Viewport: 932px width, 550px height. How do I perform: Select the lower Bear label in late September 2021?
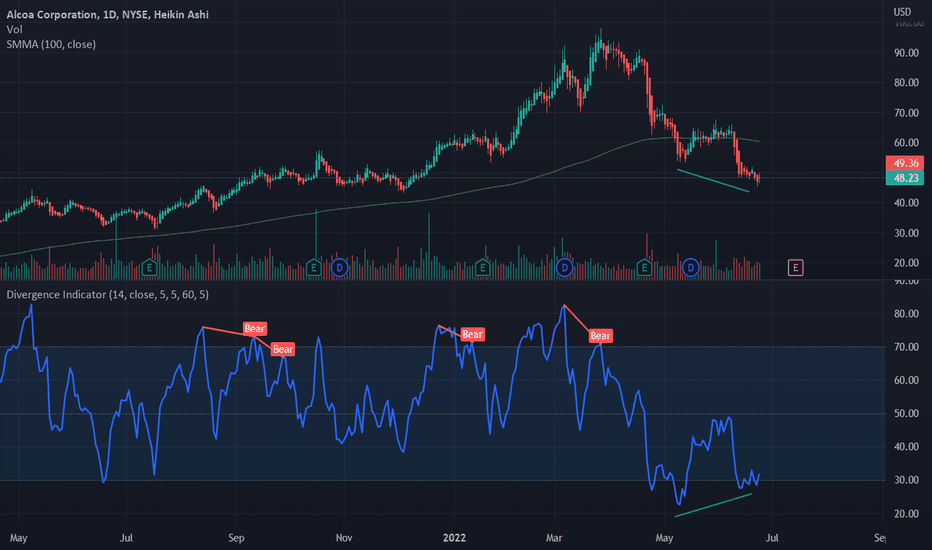pyautogui.click(x=282, y=349)
